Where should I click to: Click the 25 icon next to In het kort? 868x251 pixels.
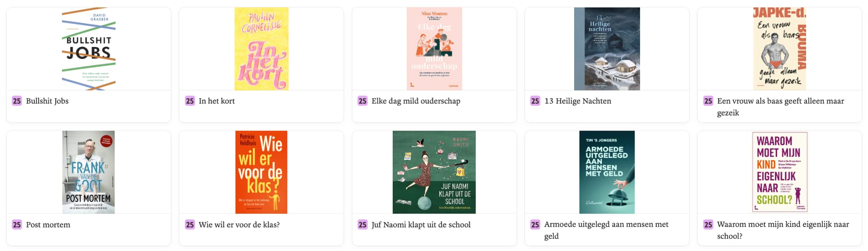tap(190, 101)
